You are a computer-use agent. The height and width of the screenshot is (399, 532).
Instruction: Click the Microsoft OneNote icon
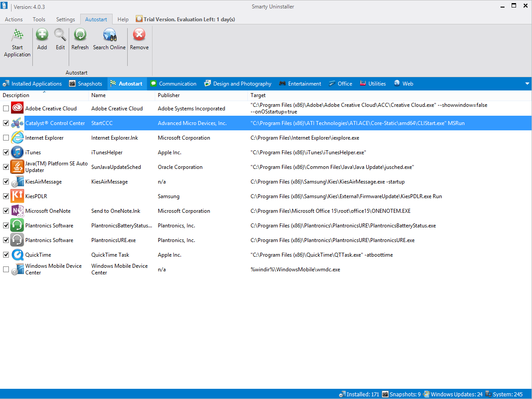click(17, 211)
